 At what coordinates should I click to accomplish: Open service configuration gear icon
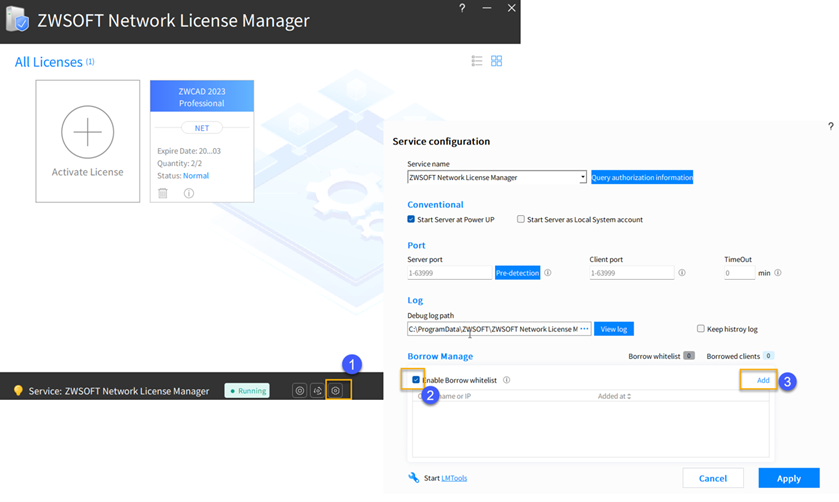[x=337, y=390]
